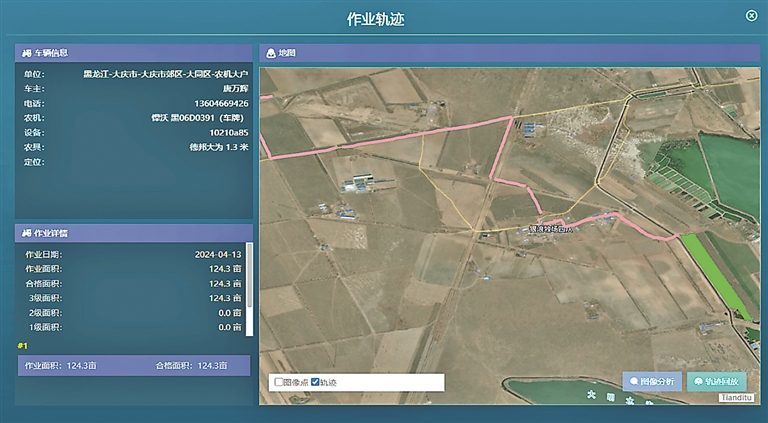Close the 作业轨迹 dialog
The image size is (768, 423).
[751, 15]
